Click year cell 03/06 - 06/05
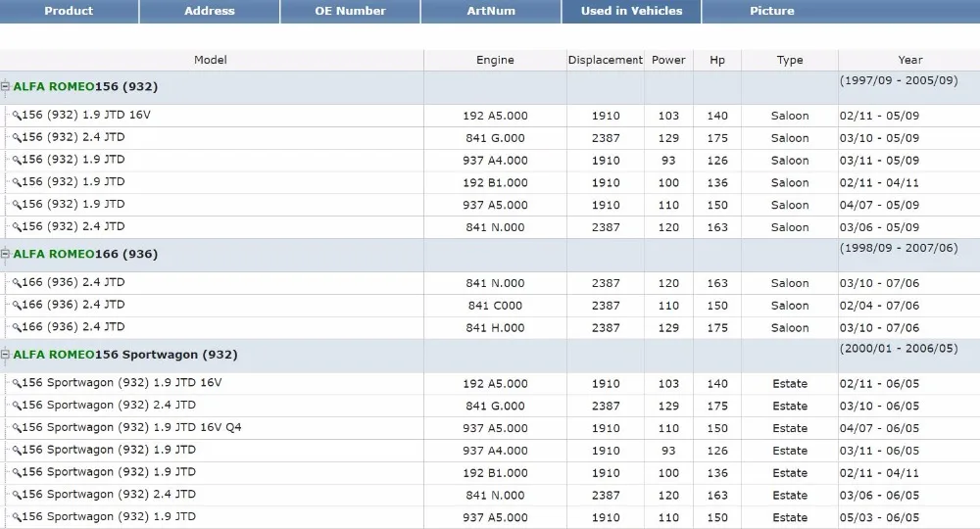Screen dimensions: 980x529 click(x=879, y=496)
